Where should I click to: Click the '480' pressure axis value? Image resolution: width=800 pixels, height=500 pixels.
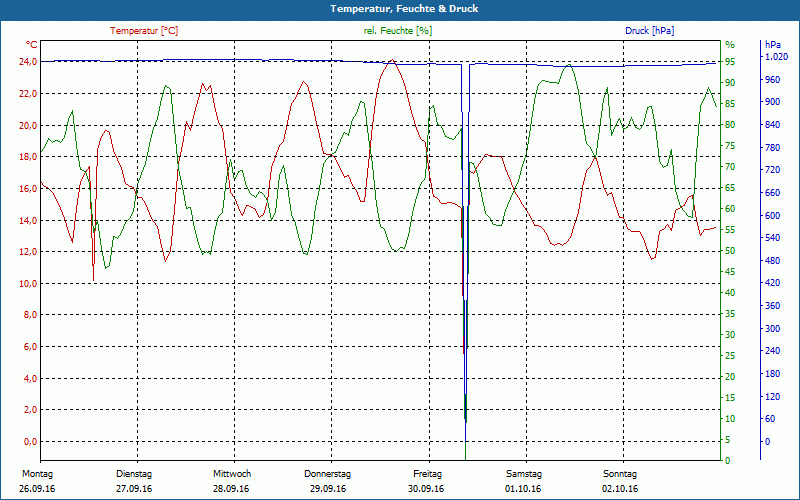[773, 260]
